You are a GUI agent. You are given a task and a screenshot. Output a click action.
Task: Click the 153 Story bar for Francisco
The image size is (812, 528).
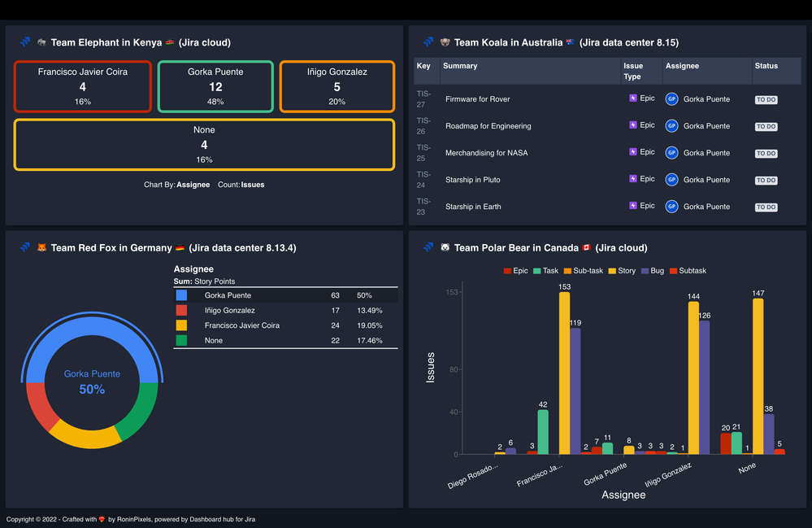(x=564, y=373)
